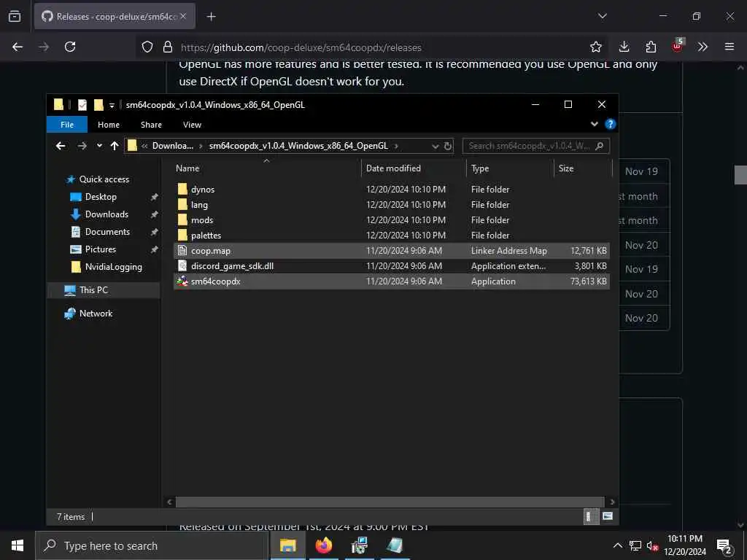Sort files by Size column
Image resolution: width=747 pixels, height=560 pixels.
[x=583, y=168]
